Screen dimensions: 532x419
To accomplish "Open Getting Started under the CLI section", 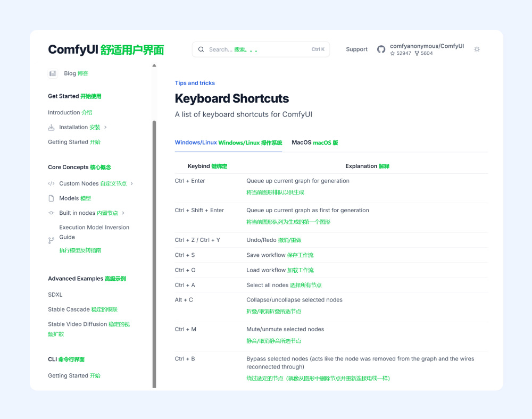I will 74,375.
